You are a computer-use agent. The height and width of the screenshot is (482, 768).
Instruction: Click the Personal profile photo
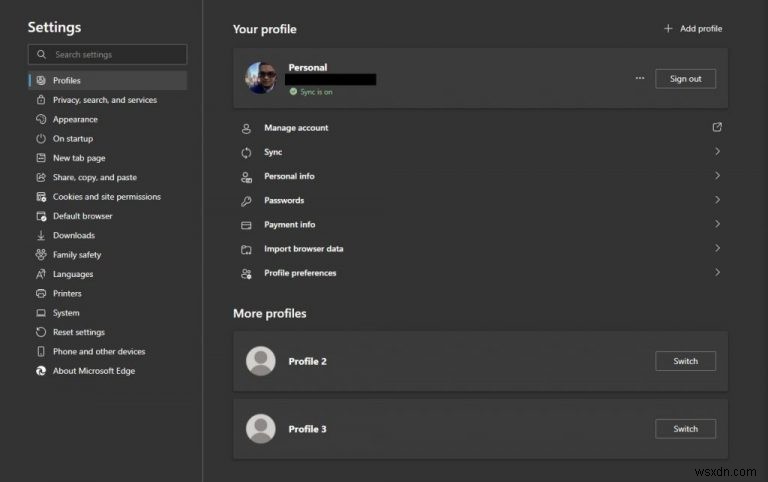coord(261,78)
